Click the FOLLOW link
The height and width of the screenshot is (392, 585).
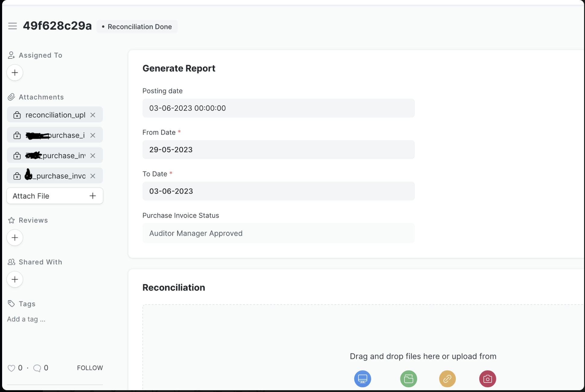pos(90,368)
